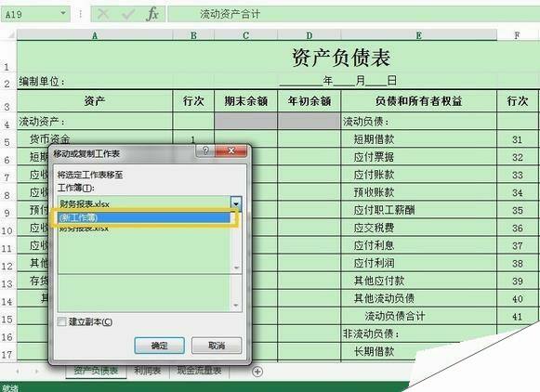The width and height of the screenshot is (540, 392).
Task: Select column A header
Action: [x=95, y=35]
